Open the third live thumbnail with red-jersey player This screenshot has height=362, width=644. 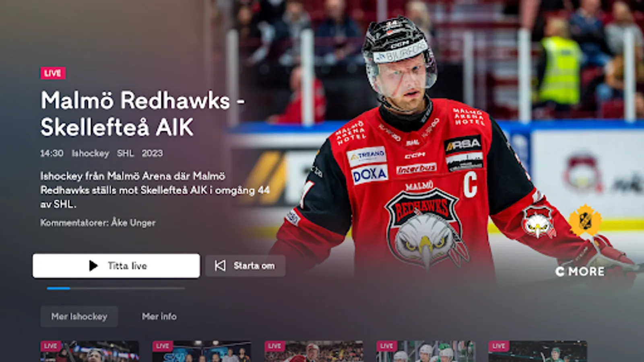point(314,352)
